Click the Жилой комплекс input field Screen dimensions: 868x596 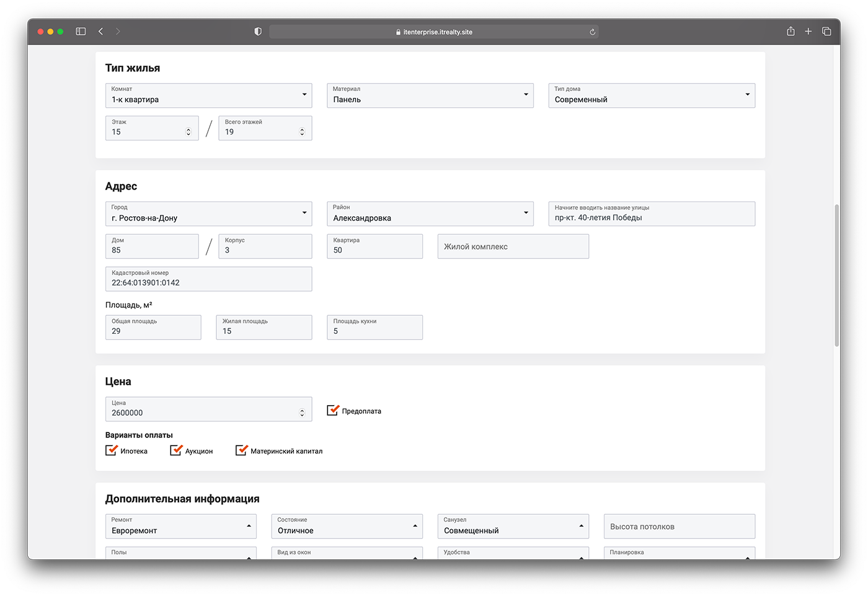(513, 247)
